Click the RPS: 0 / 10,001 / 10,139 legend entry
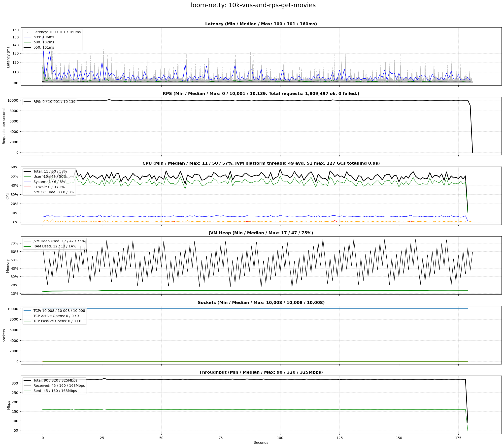 point(54,102)
